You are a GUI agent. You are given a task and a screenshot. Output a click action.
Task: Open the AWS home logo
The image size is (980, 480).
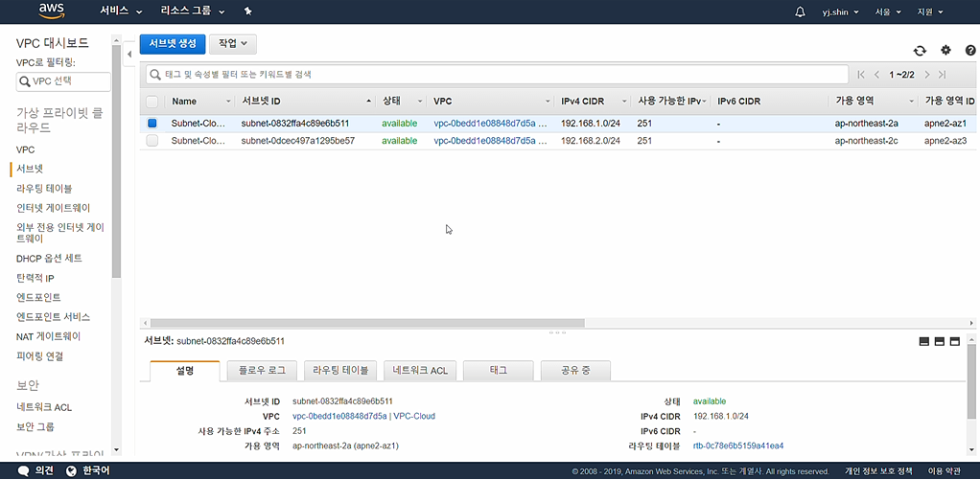coord(52,11)
